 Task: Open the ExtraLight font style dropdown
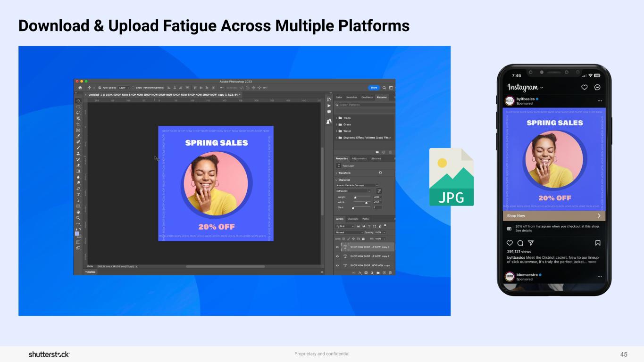click(x=353, y=191)
